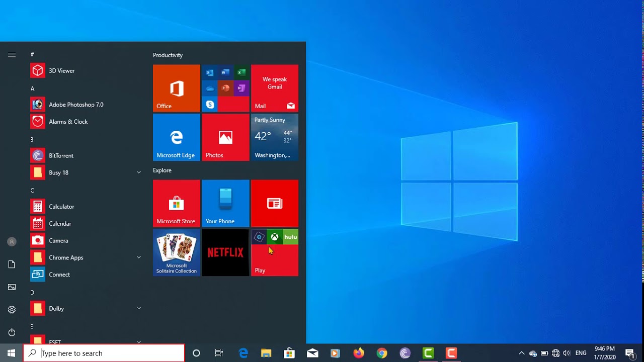Jump to apps under letter A
The height and width of the screenshot is (362, 644).
32,88
